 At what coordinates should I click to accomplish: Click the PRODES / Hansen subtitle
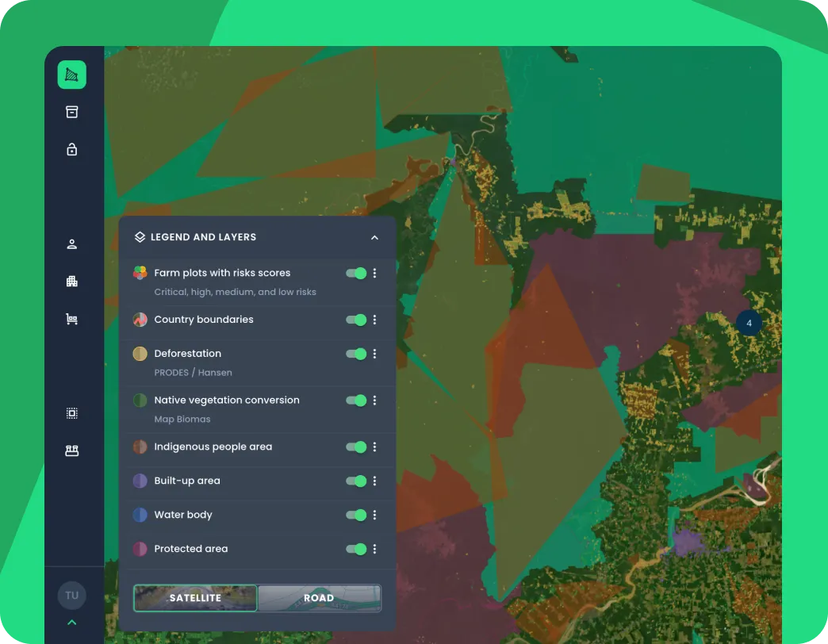pos(194,373)
